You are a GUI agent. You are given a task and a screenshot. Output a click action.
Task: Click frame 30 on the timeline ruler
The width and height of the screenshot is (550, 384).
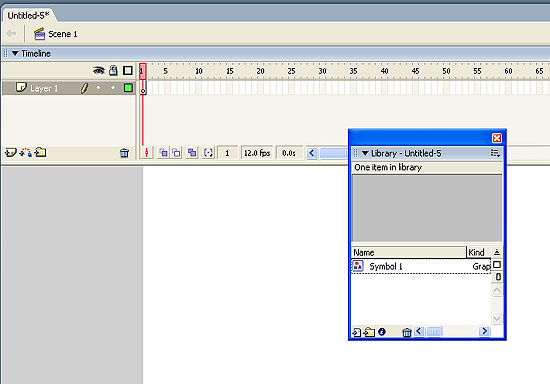pos(322,71)
